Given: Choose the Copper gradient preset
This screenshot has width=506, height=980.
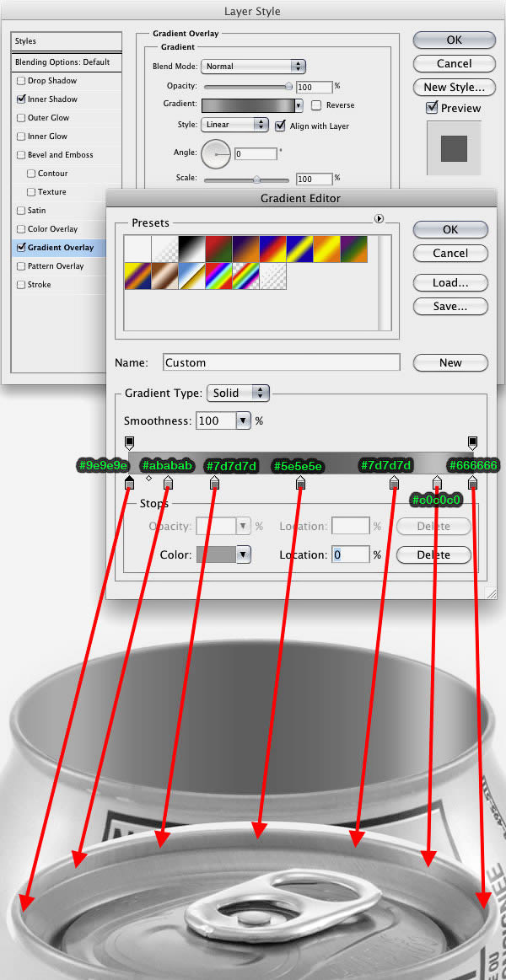Looking at the screenshot, I should click(x=164, y=276).
